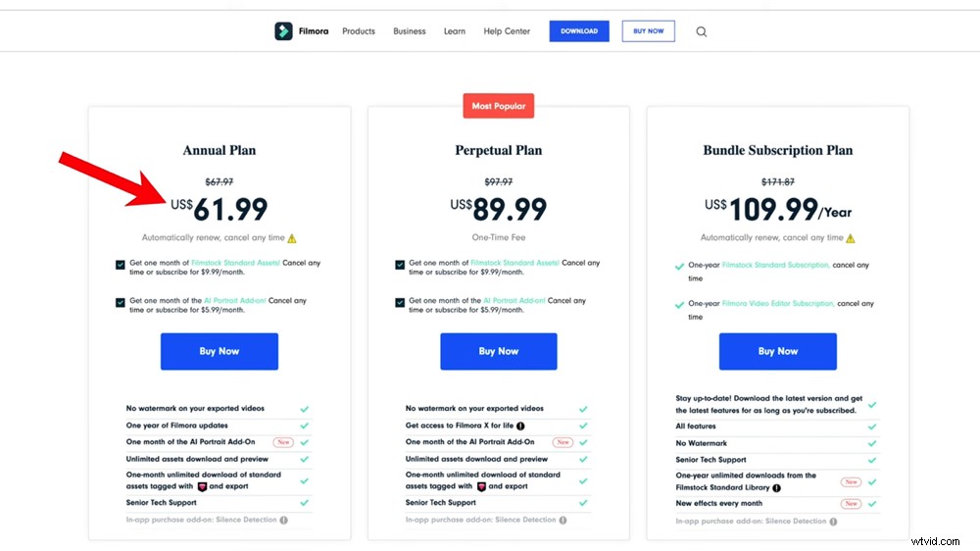Click Silence Detection info icon in Bundle Plan
980x551 pixels.
click(832, 522)
